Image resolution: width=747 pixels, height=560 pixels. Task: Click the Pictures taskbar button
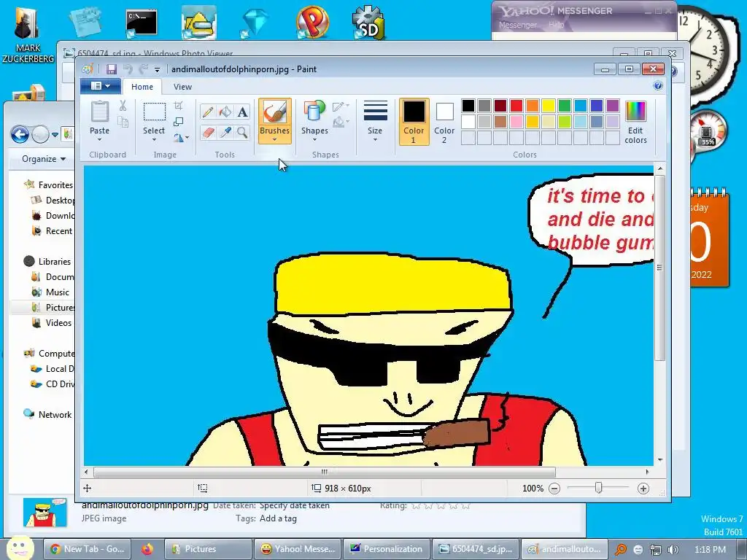pos(208,549)
